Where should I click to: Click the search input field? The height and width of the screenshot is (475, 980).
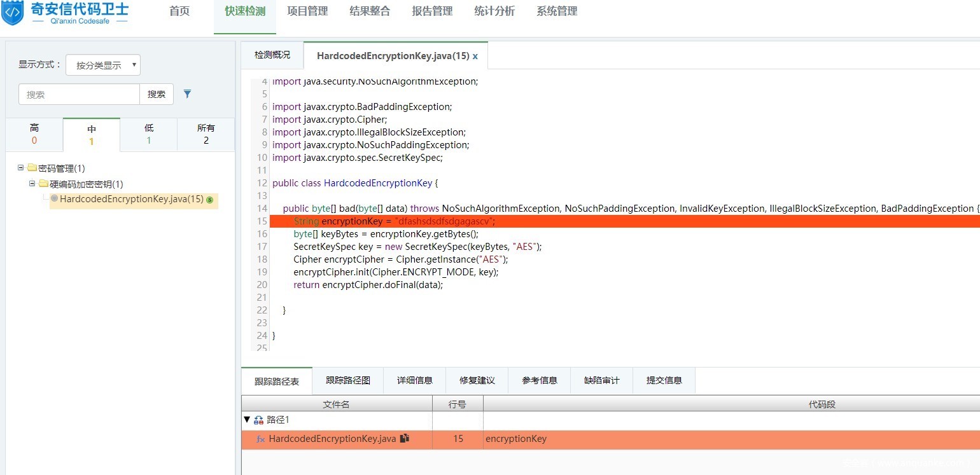pos(79,94)
